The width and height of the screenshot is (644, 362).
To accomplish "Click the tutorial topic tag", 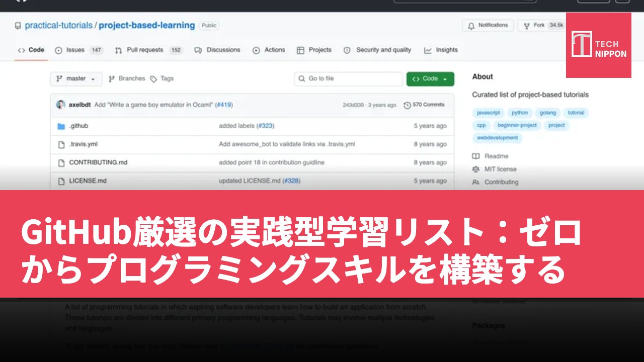I will pos(576,113).
